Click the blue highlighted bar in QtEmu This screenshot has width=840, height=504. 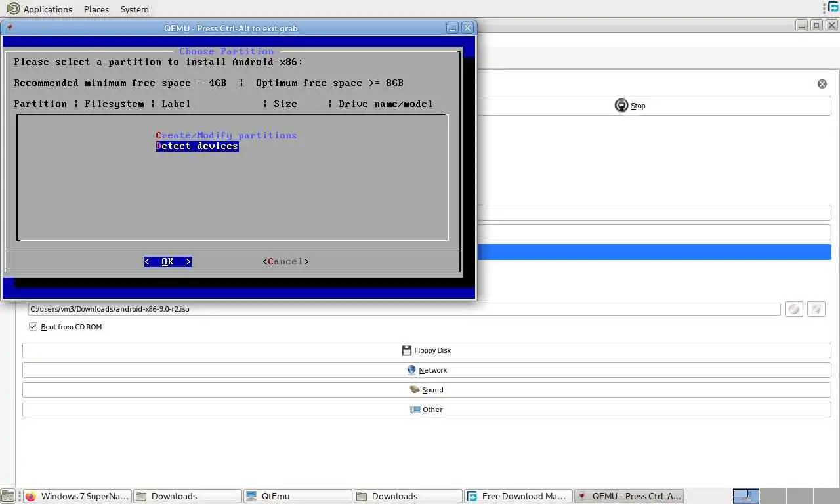click(x=654, y=252)
